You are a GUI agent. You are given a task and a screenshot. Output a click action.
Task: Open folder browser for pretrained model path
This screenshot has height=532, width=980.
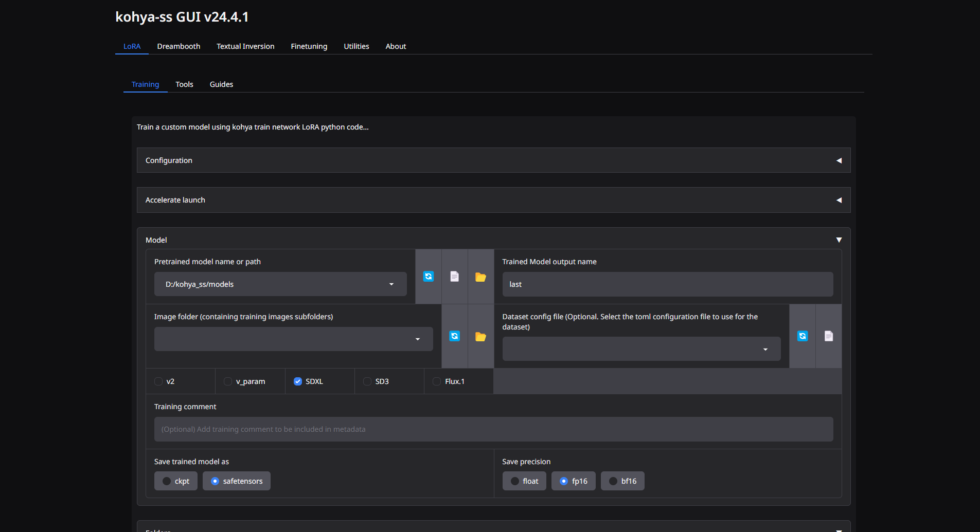coord(480,277)
